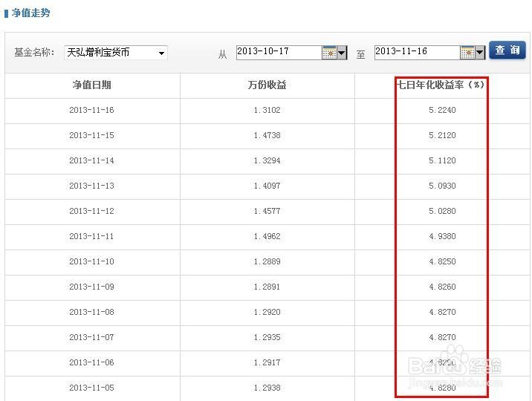Screen dimensions: 532x401
Task: Click the 七日年化收益率 column header
Action: tap(441, 85)
